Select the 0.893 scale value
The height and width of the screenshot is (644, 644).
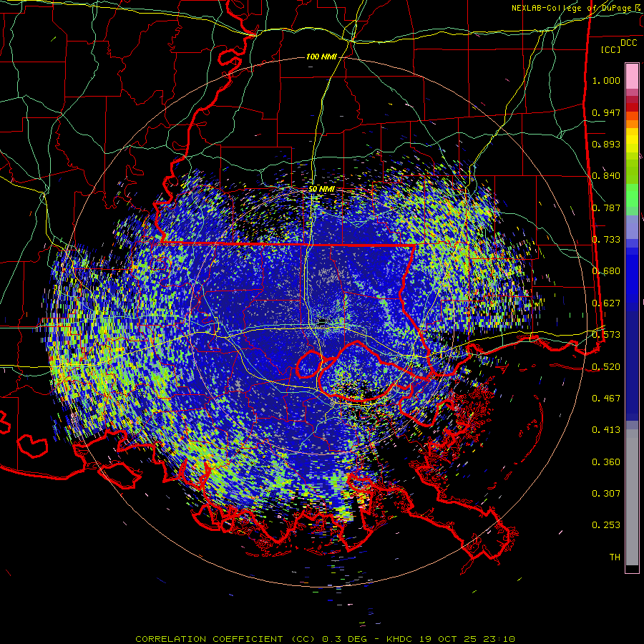click(x=606, y=144)
